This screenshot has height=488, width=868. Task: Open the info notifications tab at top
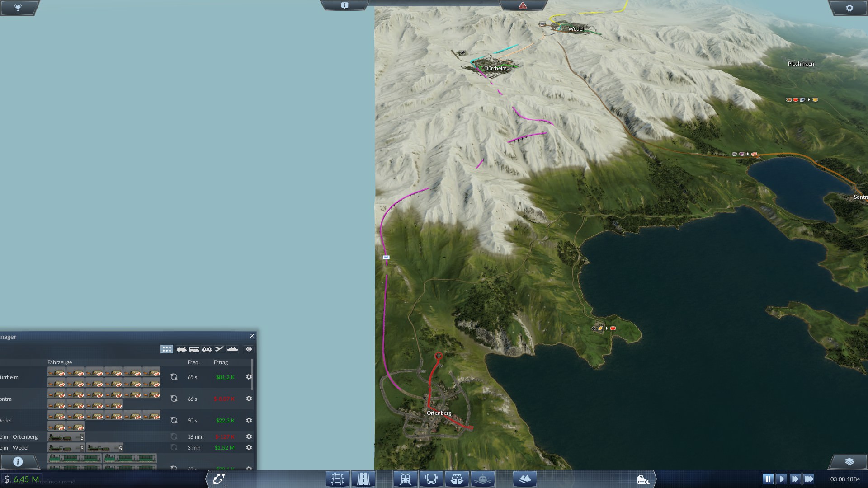click(x=345, y=5)
